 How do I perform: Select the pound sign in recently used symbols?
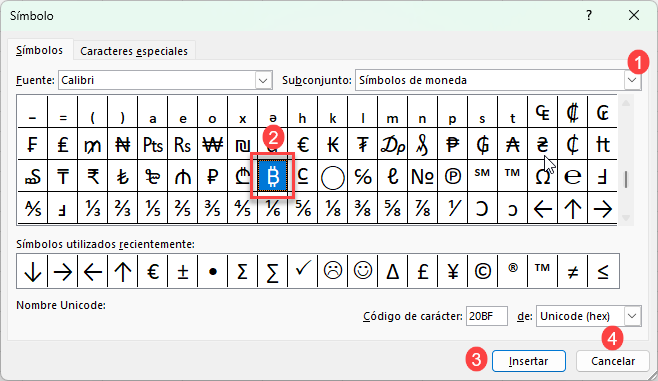coord(422,271)
